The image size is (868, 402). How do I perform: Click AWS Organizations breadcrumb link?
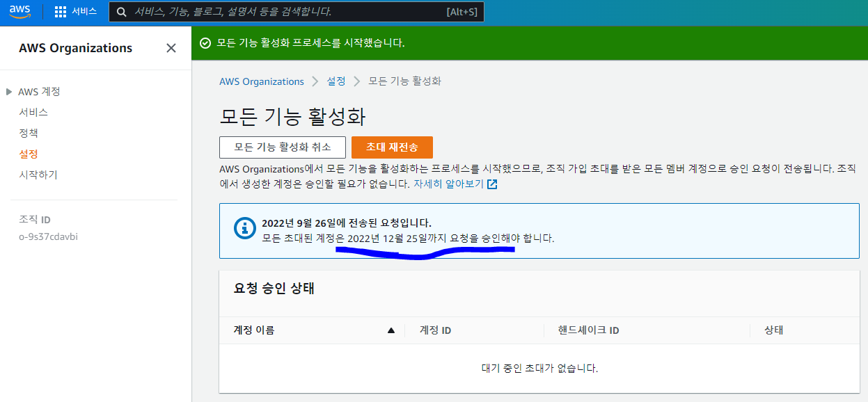click(x=262, y=81)
